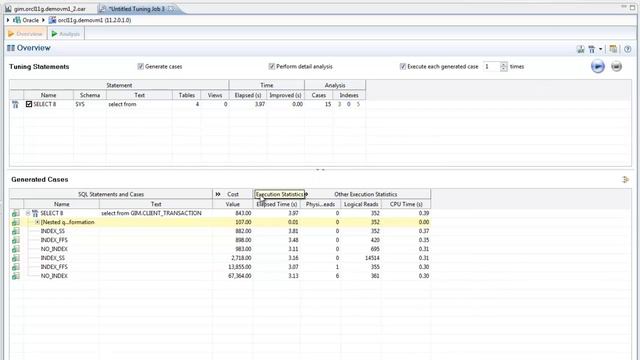Select INDEX_FFS case with cost 13,855.00

220,267
